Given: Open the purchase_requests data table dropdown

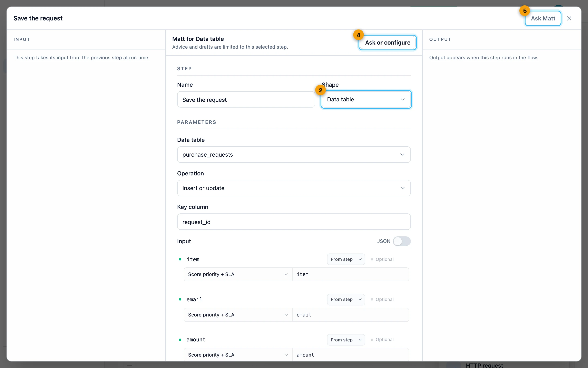Looking at the screenshot, I should tap(294, 155).
